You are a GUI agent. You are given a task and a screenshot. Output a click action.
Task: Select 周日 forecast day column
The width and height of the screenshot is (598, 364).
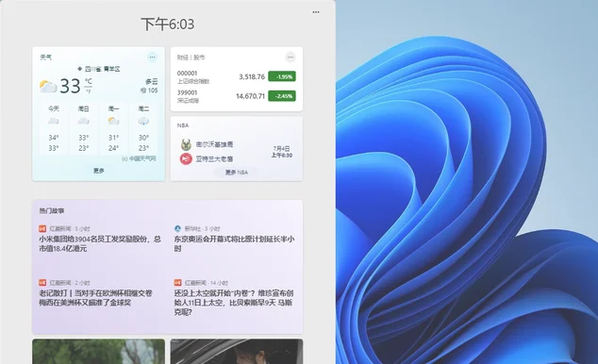point(84,129)
